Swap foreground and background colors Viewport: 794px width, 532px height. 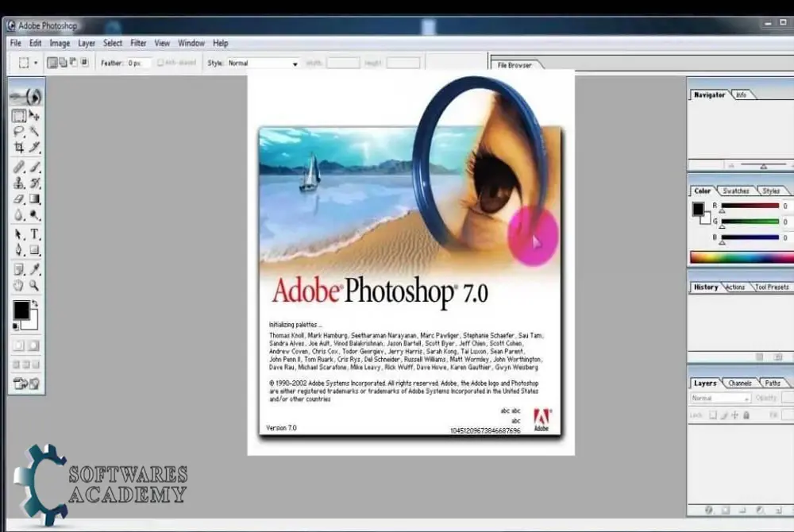coord(35,303)
